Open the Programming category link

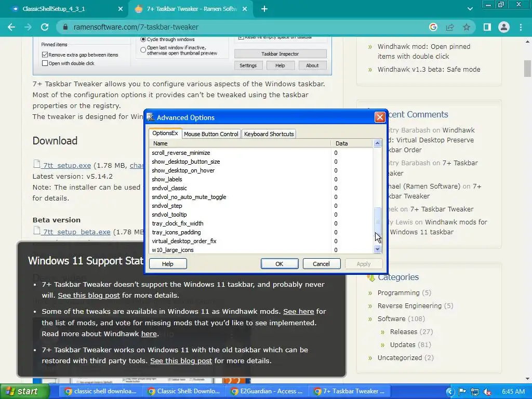(398, 292)
